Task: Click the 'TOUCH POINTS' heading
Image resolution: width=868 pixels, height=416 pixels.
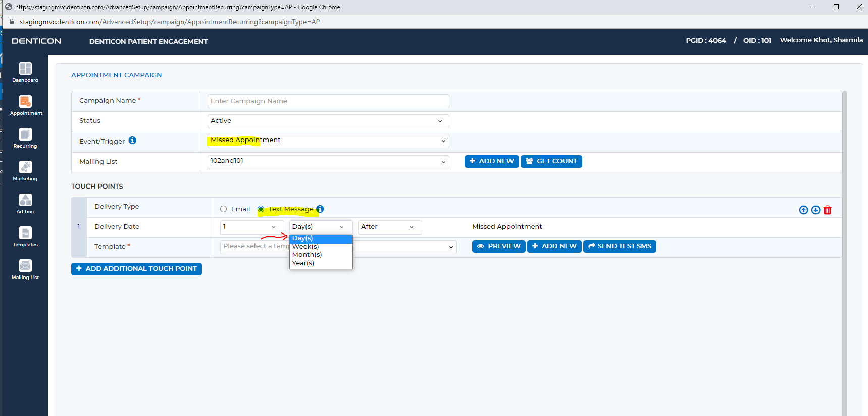Action: [x=97, y=187]
